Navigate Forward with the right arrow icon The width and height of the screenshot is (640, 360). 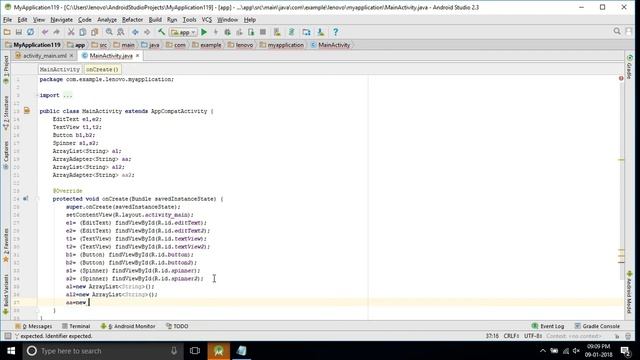pos(147,32)
